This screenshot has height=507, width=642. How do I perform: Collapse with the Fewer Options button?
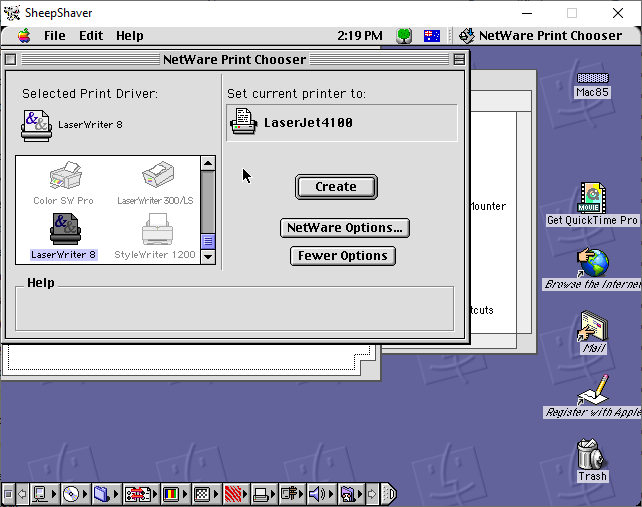tap(343, 256)
